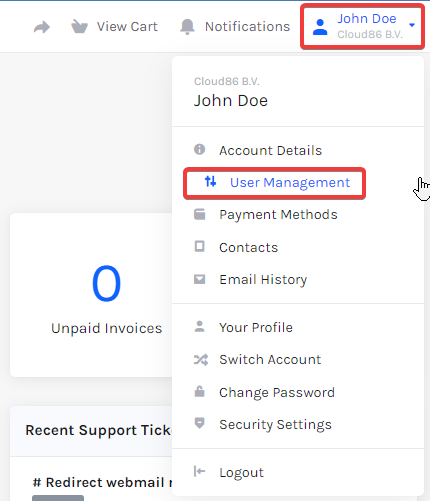
Task: Click the user avatar icon
Action: point(320,27)
